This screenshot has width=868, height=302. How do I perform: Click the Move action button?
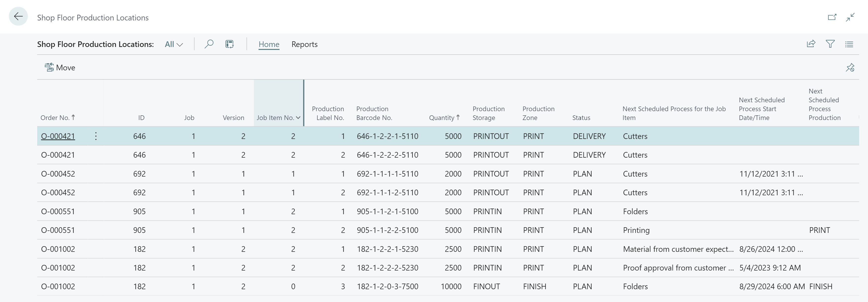[60, 68]
